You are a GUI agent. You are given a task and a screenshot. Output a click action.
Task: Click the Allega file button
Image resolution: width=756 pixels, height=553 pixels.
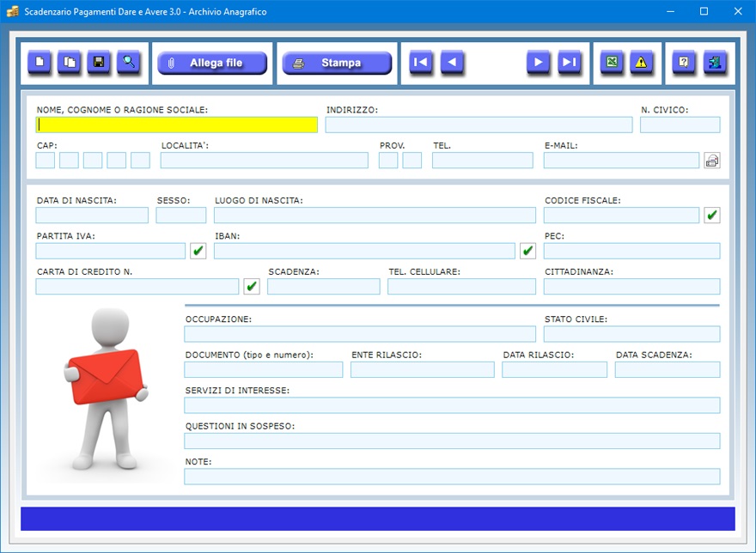tap(212, 63)
